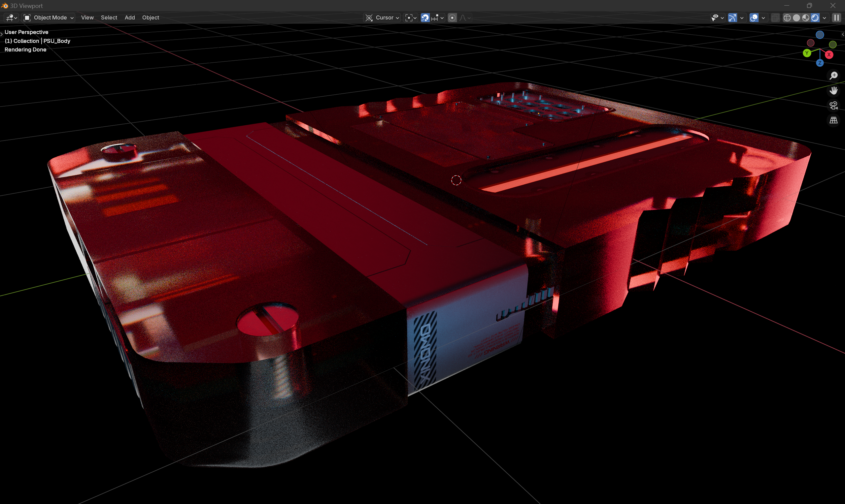Viewport: 845px width, 504px height.
Task: Click the 'User Perspective' text
Action: pos(26,32)
